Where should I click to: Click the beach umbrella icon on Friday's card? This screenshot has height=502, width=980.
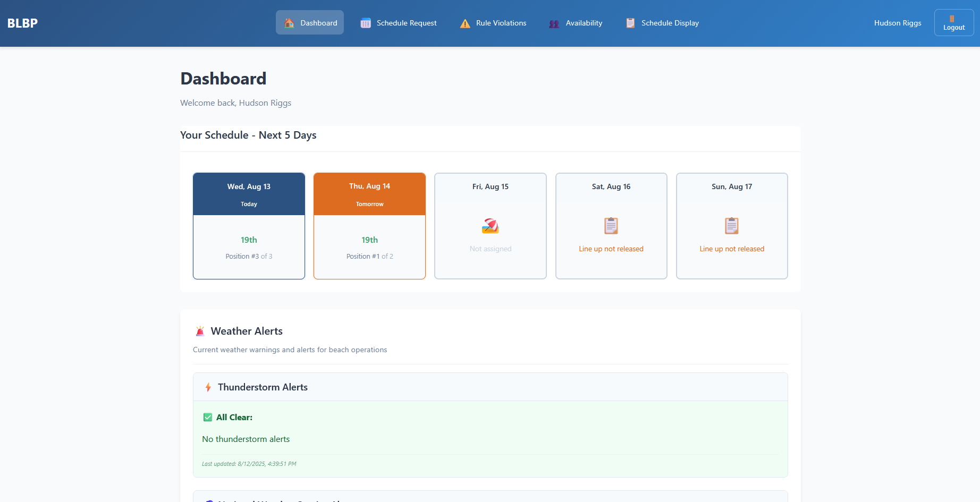490,225
